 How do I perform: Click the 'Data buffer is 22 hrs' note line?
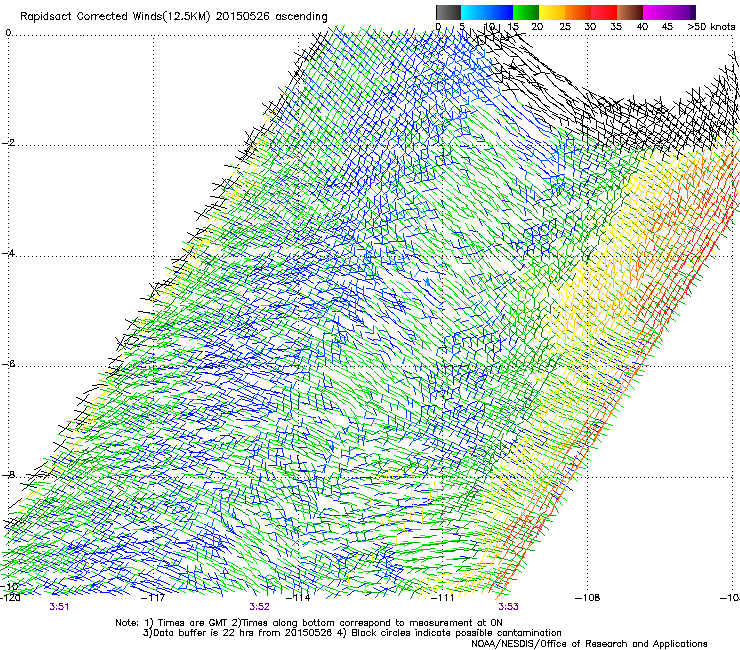[x=352, y=633]
